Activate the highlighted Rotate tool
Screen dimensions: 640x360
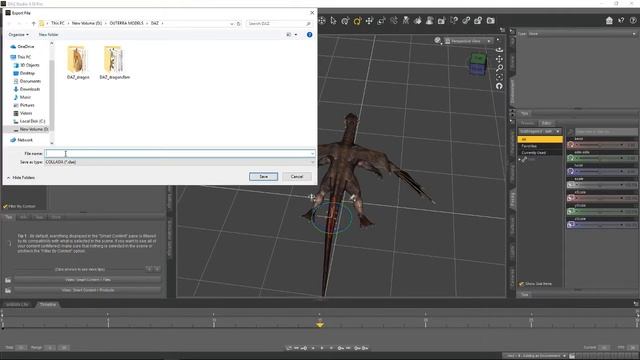pos(358,20)
